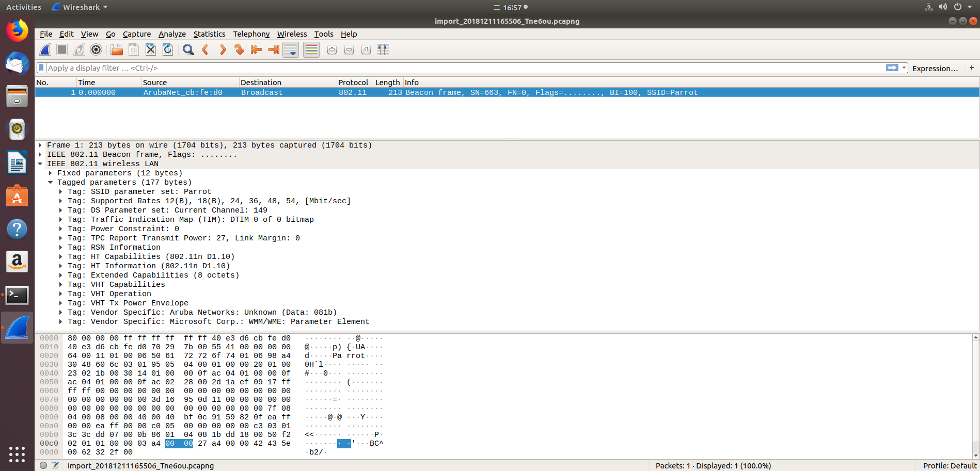Image resolution: width=980 pixels, height=471 pixels.
Task: Click the Length column header
Action: [x=388, y=83]
